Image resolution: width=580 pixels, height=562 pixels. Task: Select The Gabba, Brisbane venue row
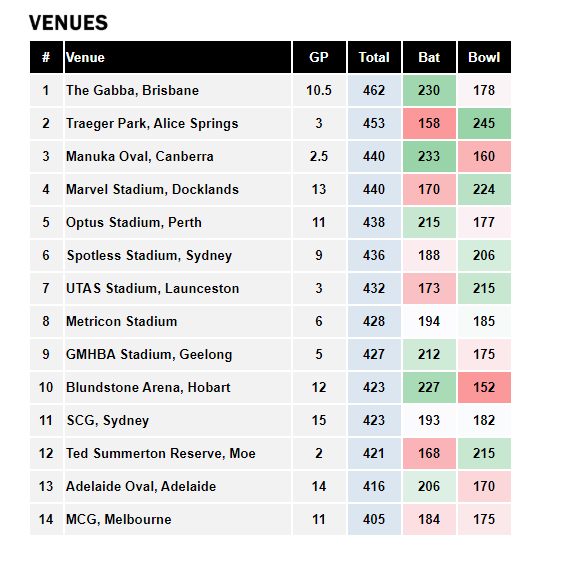click(x=270, y=90)
